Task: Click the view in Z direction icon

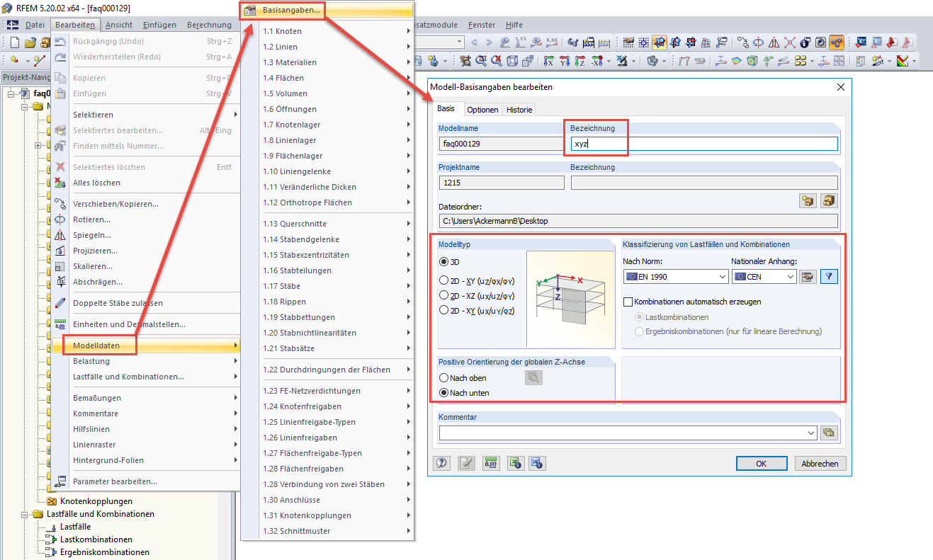Action: [x=579, y=62]
